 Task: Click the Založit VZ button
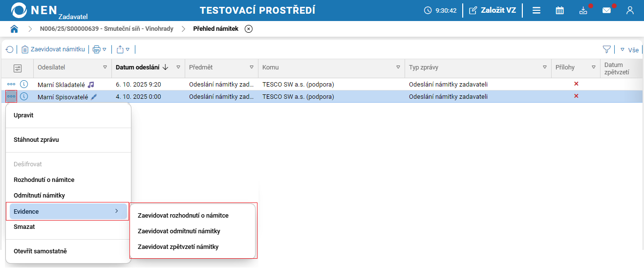coord(493,10)
